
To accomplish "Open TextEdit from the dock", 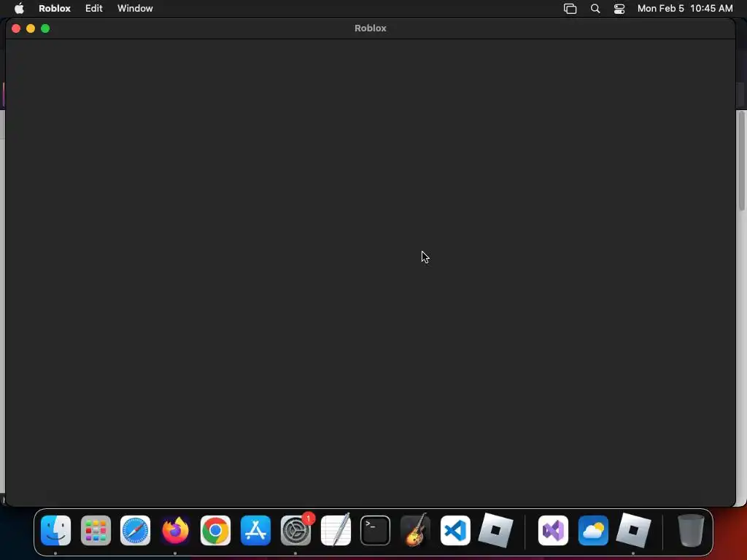I will click(336, 531).
